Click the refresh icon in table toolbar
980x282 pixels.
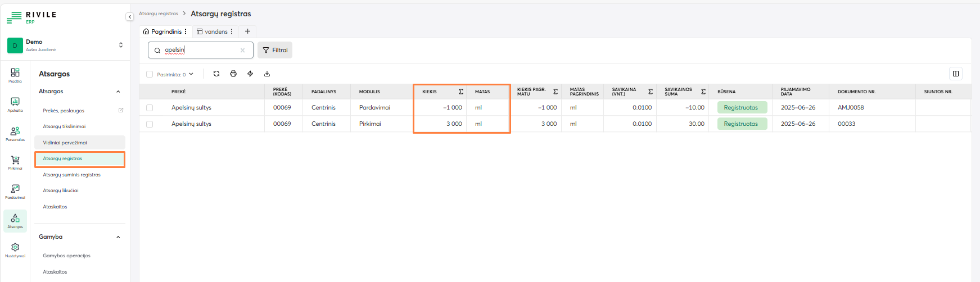click(x=216, y=74)
